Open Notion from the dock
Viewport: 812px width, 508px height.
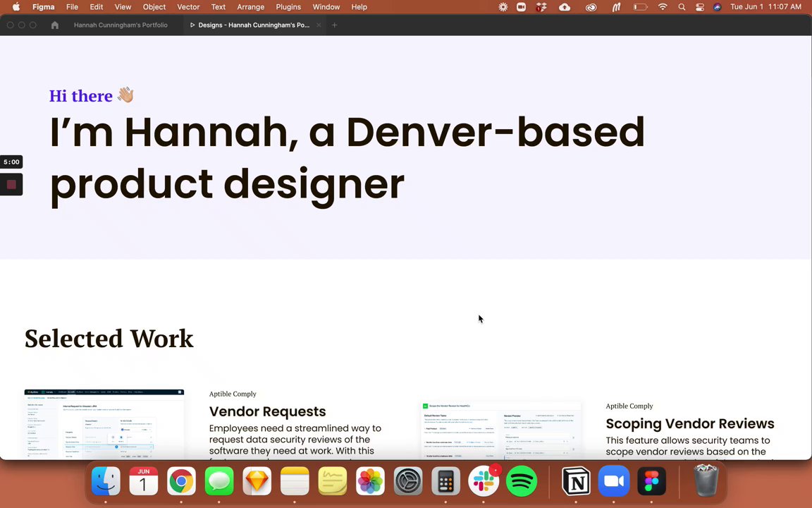[576, 481]
